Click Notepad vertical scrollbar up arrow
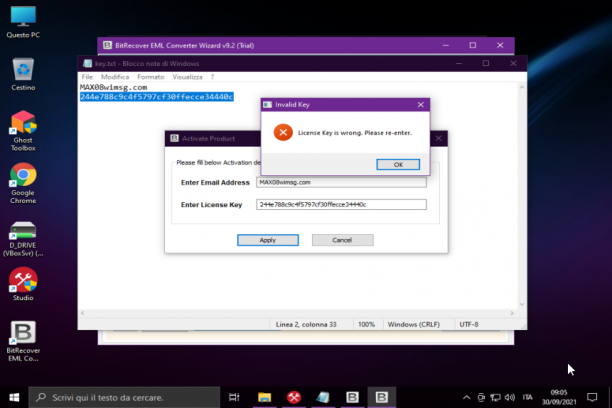This screenshot has height=408, width=612. (522, 87)
